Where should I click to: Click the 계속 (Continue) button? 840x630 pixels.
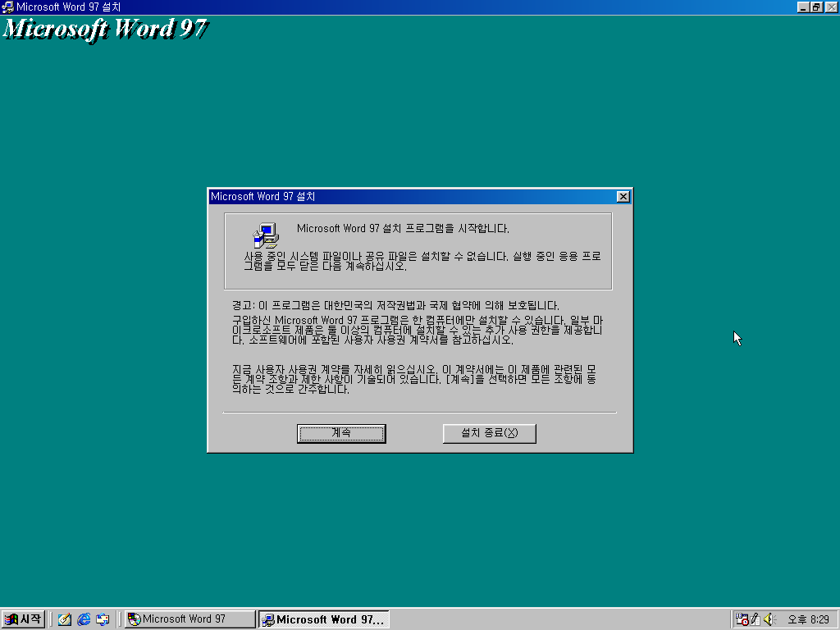pos(341,433)
